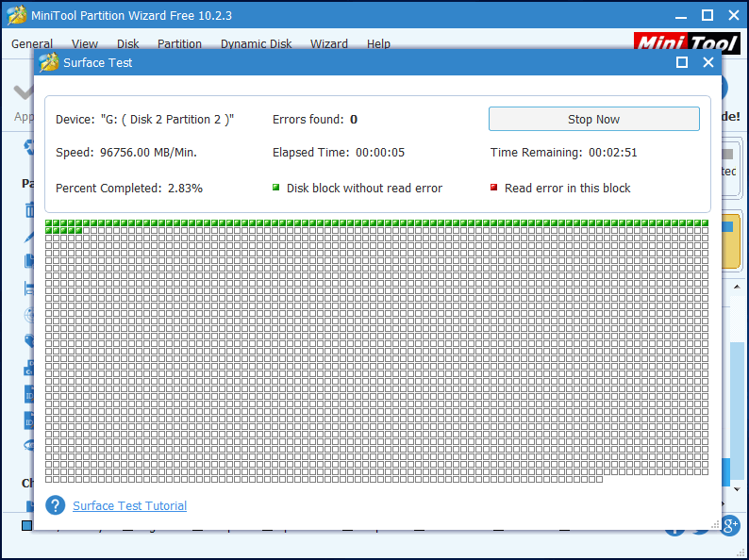
Task: Open the Disk menu
Action: click(127, 44)
